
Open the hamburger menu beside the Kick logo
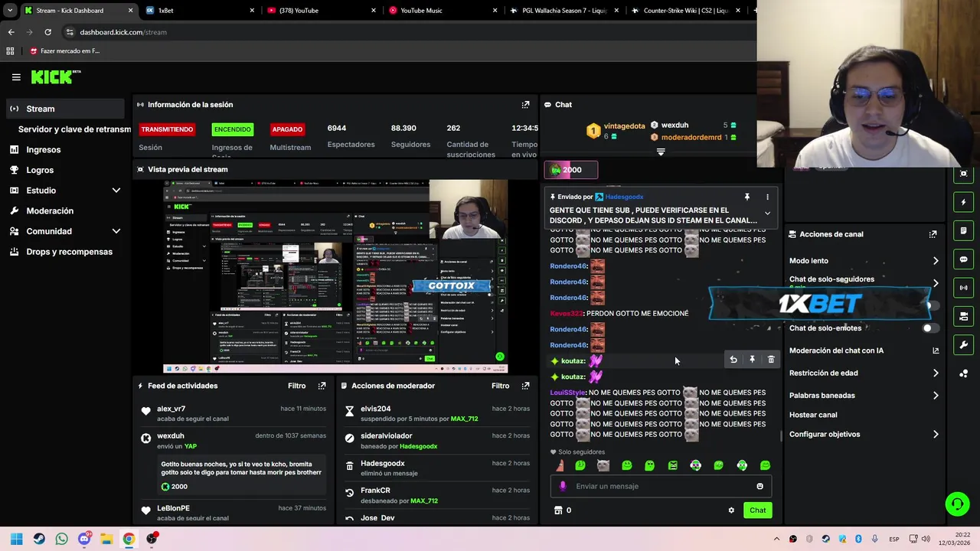(16, 77)
